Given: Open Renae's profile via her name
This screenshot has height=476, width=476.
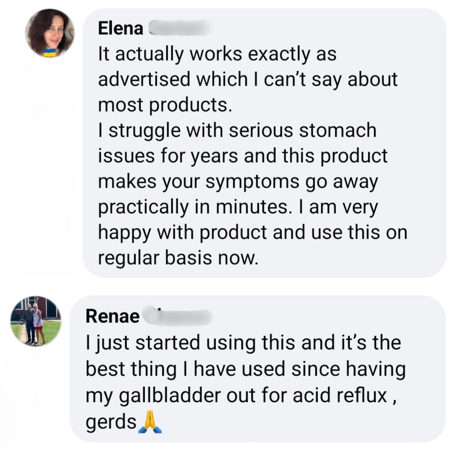Looking at the screenshot, I should (x=113, y=316).
